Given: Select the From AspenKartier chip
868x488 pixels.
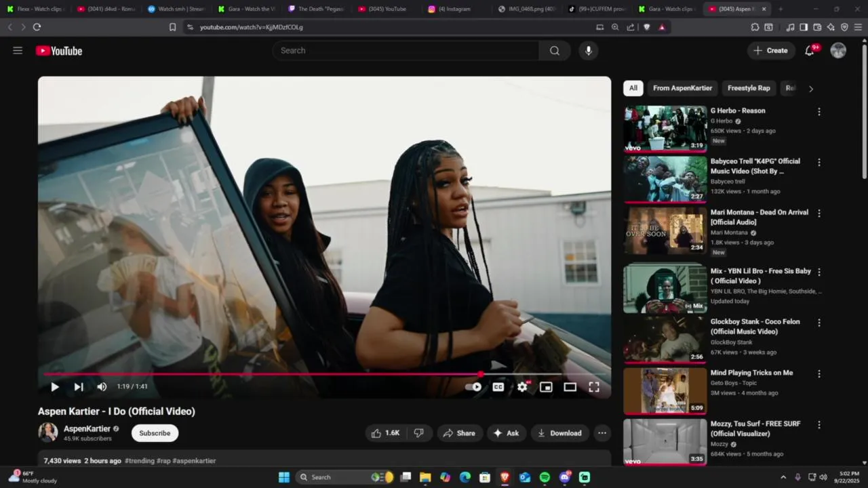Looking at the screenshot, I should click(682, 88).
